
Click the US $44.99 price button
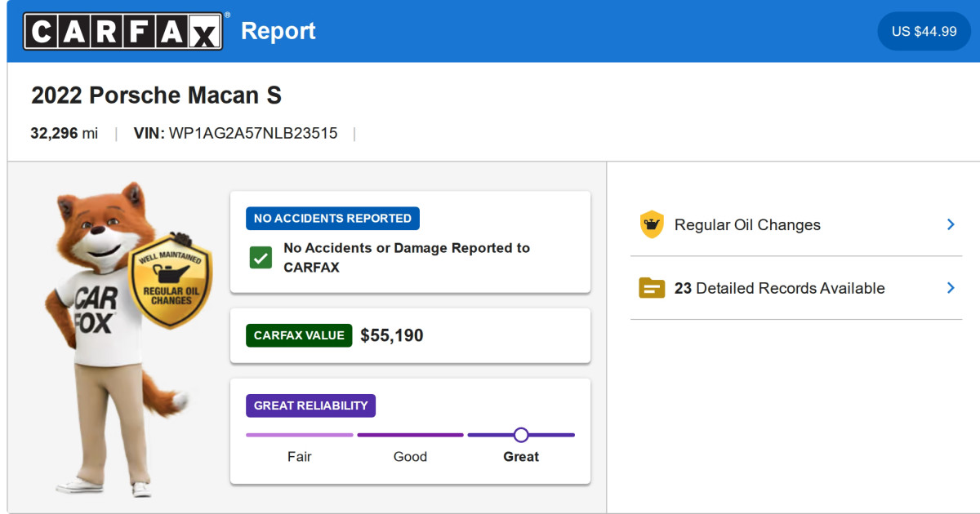pyautogui.click(x=924, y=31)
